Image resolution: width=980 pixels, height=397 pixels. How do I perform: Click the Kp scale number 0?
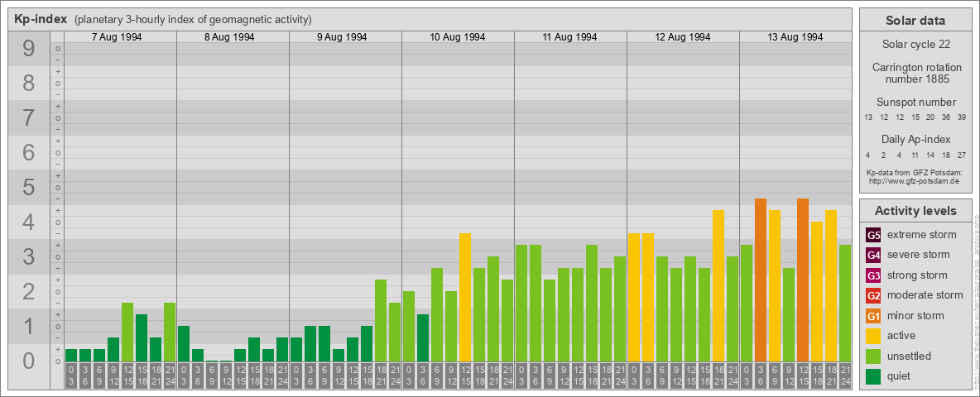[29, 361]
